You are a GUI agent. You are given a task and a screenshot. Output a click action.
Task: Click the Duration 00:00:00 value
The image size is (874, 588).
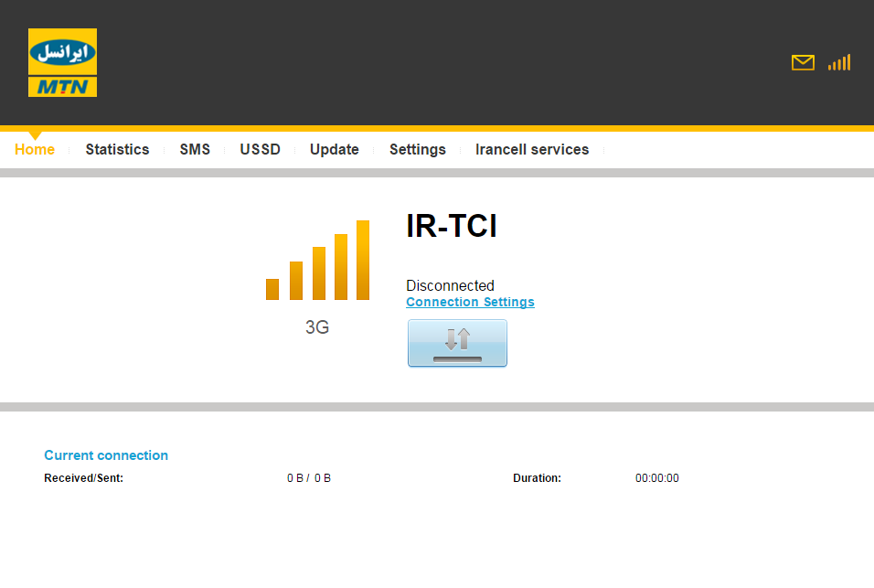click(x=656, y=478)
